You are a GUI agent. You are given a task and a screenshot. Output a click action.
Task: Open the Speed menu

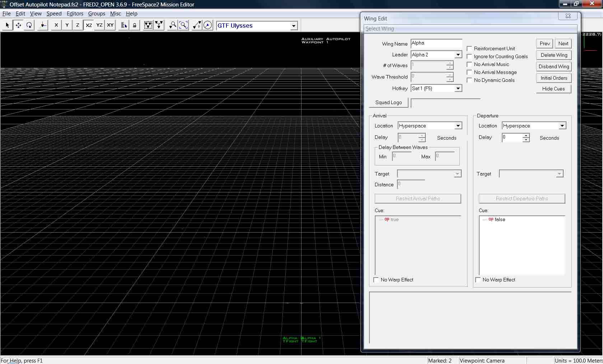tap(54, 14)
